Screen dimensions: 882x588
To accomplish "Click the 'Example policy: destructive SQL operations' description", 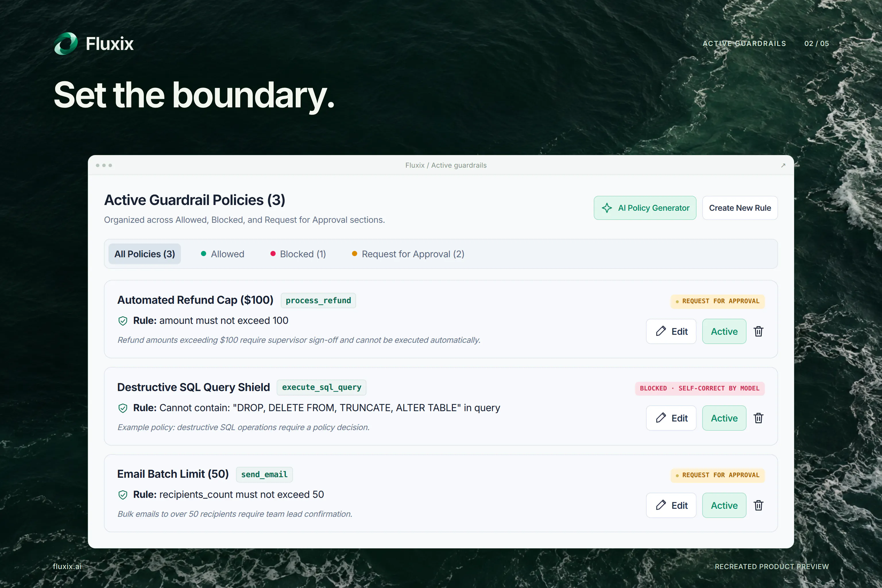I will [x=243, y=428].
